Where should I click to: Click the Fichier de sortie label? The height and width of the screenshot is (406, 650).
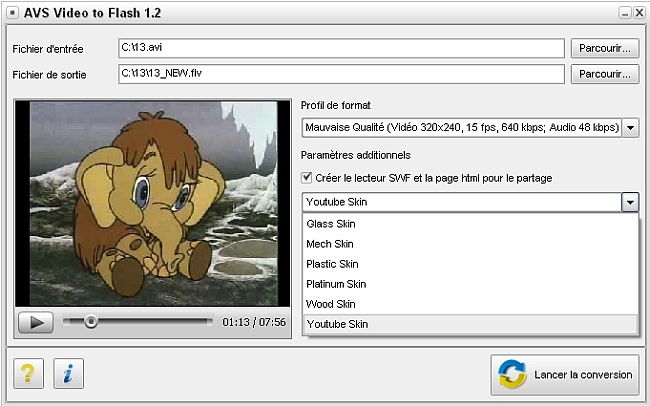pos(49,75)
